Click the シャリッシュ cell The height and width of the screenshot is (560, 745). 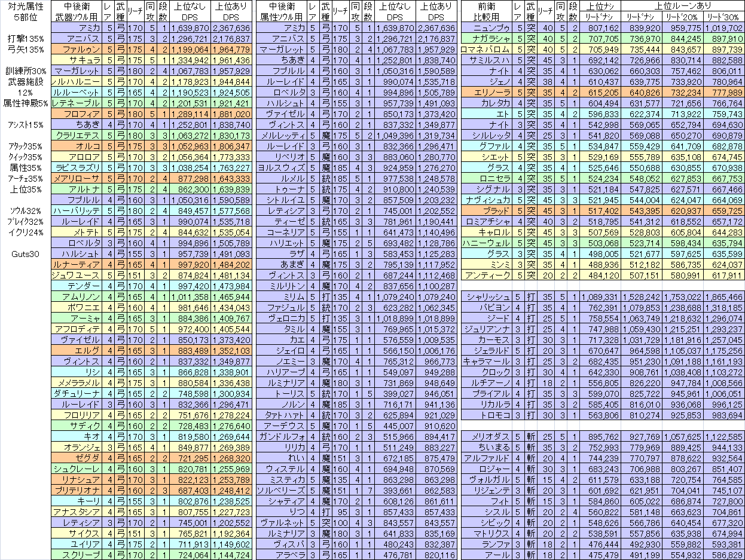click(487, 297)
